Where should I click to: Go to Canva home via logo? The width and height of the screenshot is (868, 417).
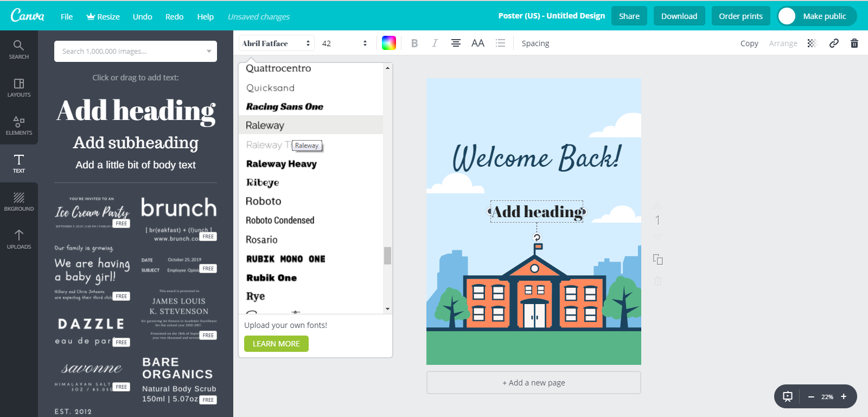[27, 15]
